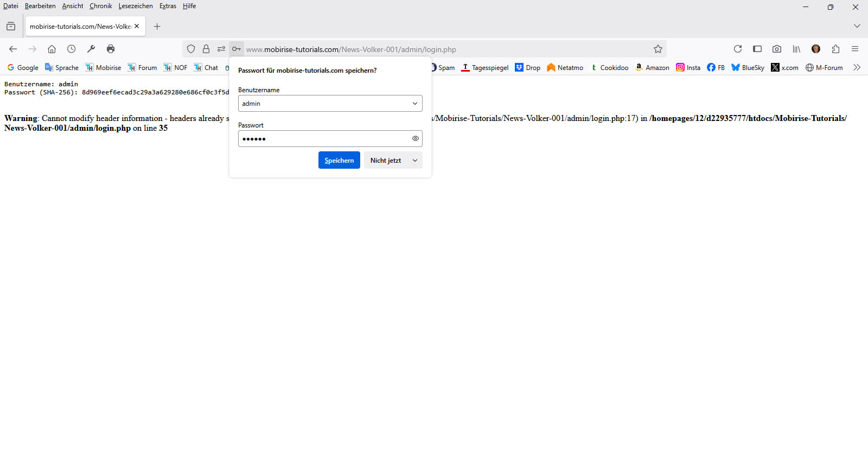Click the Benutzername field containing admin
868x460 pixels.
click(x=330, y=104)
